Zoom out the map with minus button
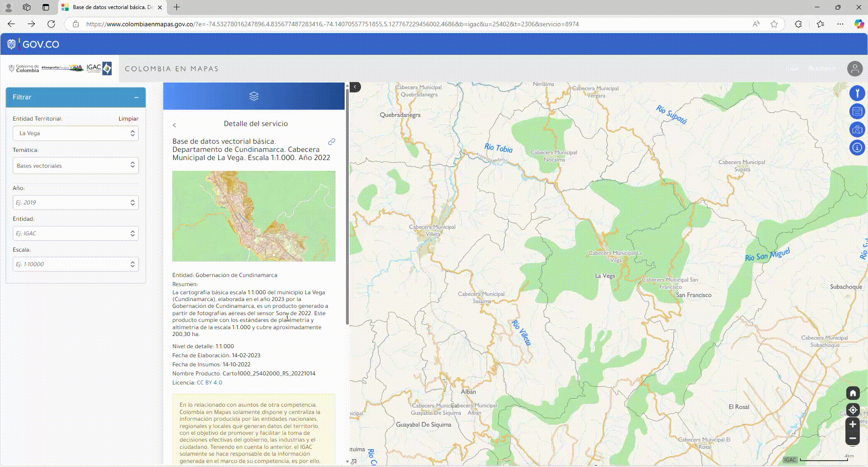This screenshot has width=868, height=467. pyautogui.click(x=853, y=438)
